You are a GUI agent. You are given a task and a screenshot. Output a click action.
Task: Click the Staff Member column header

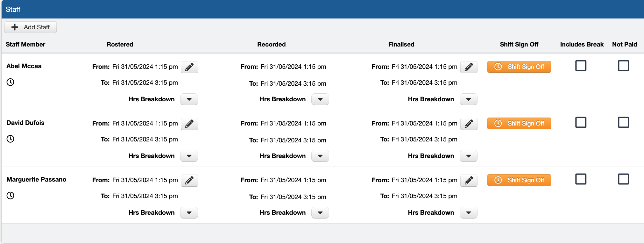click(25, 44)
